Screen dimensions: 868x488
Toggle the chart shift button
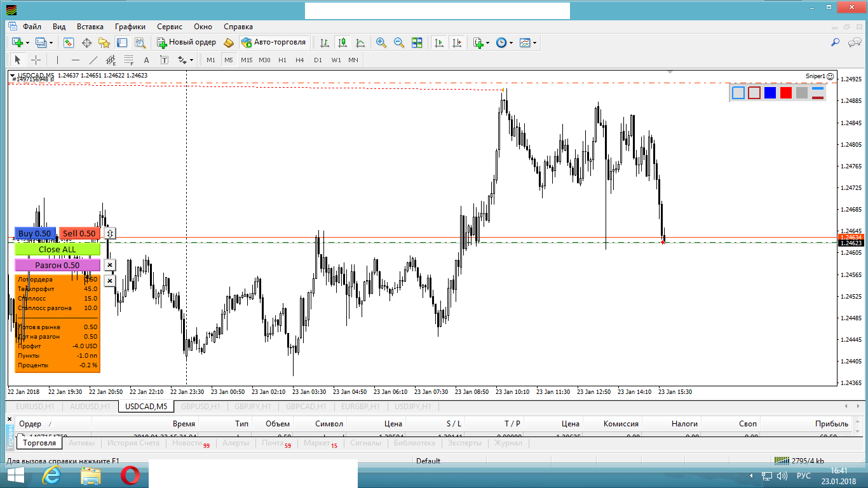pos(456,43)
